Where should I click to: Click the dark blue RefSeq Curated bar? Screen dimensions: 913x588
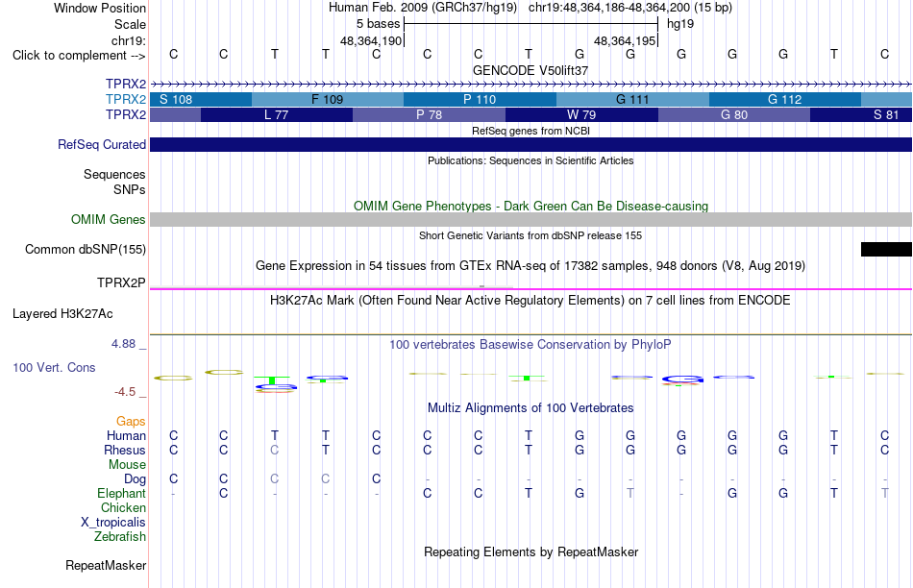(531, 144)
